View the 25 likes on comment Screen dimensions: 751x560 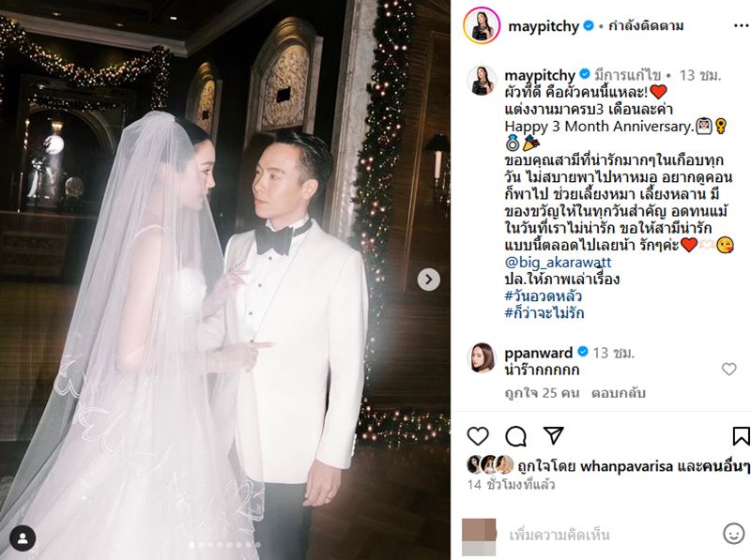click(x=543, y=393)
